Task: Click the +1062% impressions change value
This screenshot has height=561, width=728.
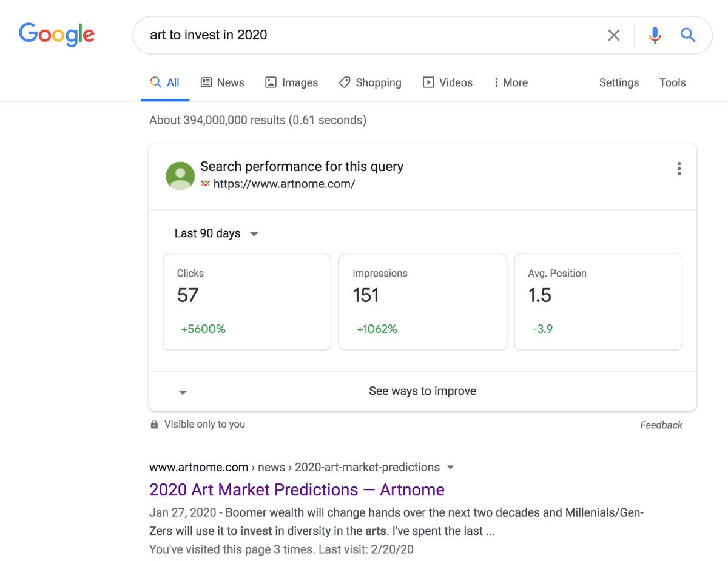Action: pyautogui.click(x=377, y=329)
